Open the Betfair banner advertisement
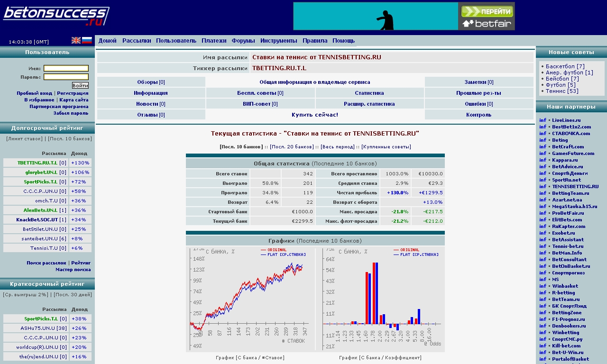The width and height of the screenshot is (607, 364). (x=404, y=16)
